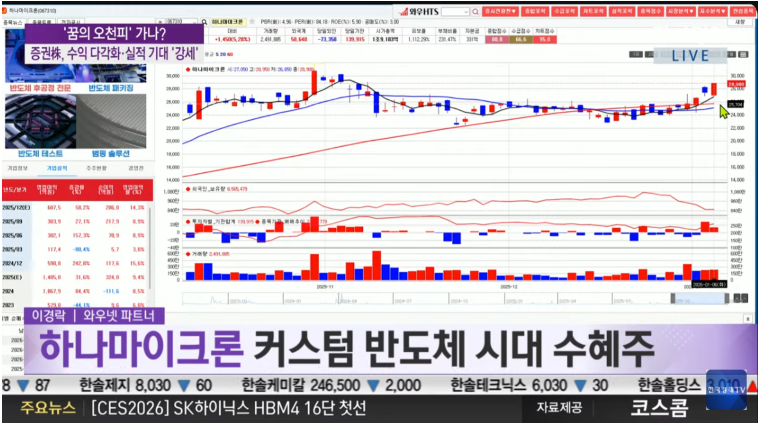Image resolution: width=758 pixels, height=424 pixels.
Task: Select the 기업정보 tab
Action: 17,168
